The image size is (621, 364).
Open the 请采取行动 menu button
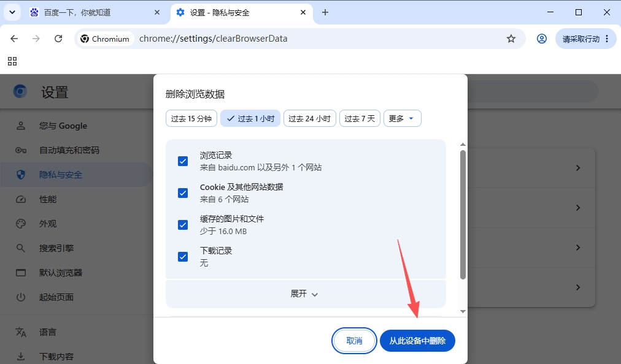(586, 39)
